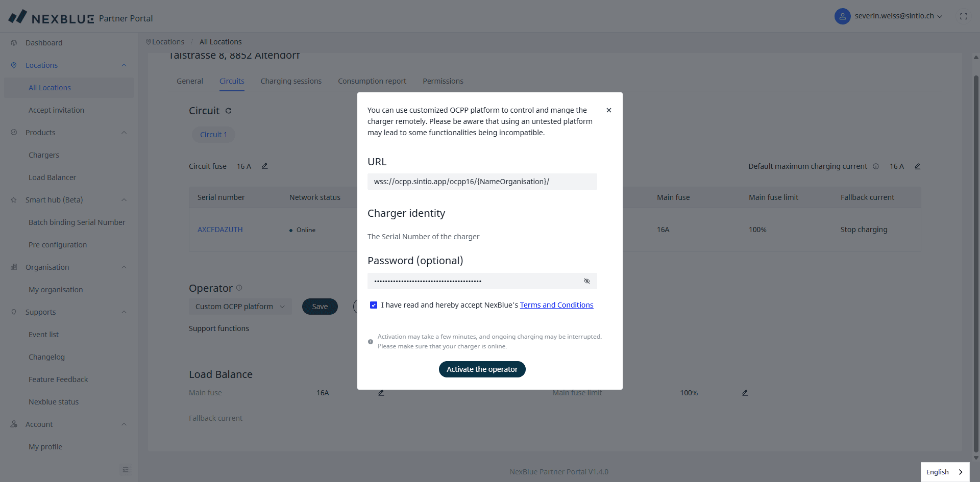Image resolution: width=980 pixels, height=482 pixels.
Task: Click Activate the operator button
Action: click(x=482, y=369)
